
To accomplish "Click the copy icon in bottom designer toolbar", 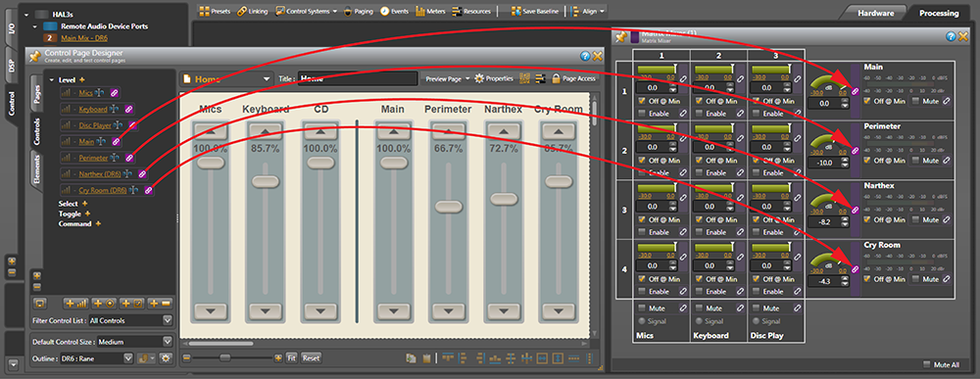I will tap(412, 357).
